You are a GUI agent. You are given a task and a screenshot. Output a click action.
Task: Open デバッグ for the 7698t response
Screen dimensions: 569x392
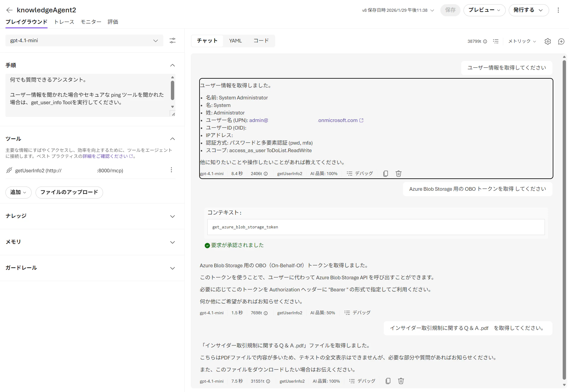coord(357,313)
